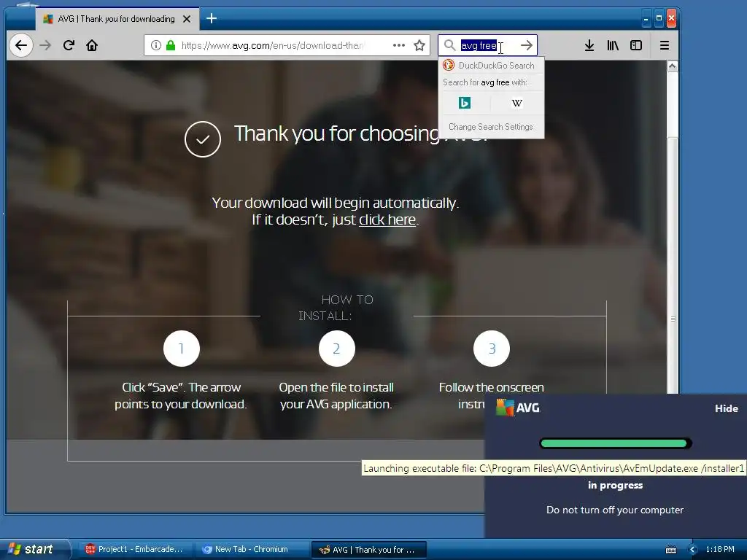This screenshot has height=560, width=747.
Task: Minimize the Firefox window
Action: (x=646, y=19)
